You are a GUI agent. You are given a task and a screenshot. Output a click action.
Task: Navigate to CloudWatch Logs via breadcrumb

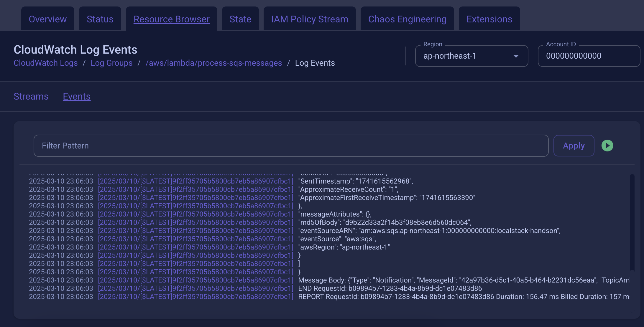click(x=45, y=63)
